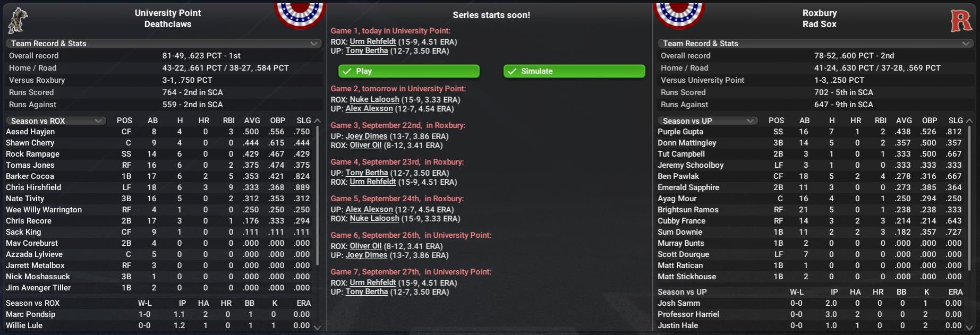Simulate Game 1 of the series
Viewport: 980px width, 335px height.
pyautogui.click(x=574, y=71)
